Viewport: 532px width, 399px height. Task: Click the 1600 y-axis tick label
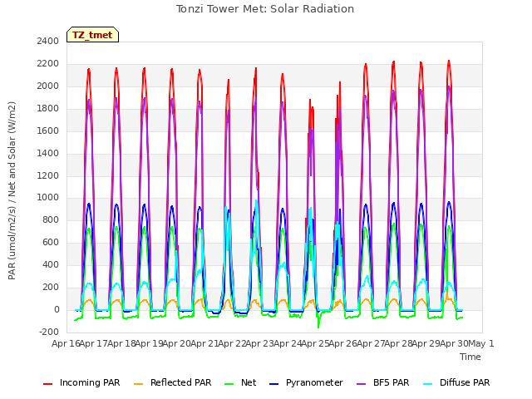(x=48, y=131)
